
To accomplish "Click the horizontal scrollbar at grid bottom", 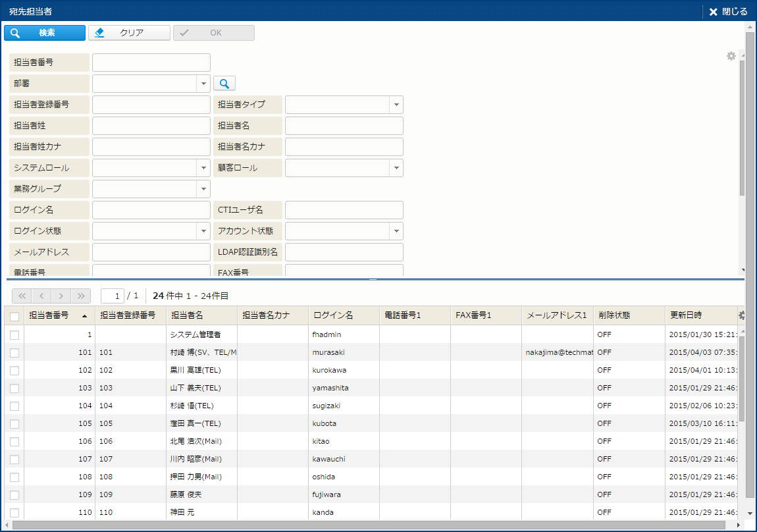I will (369, 525).
